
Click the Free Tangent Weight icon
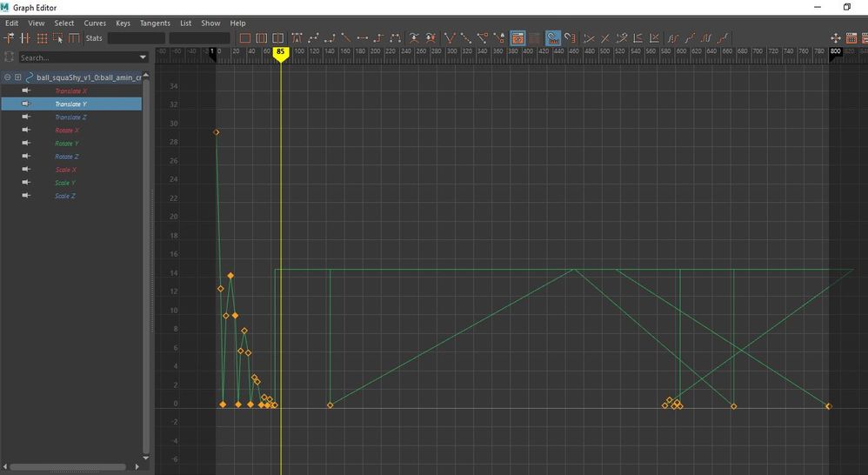tap(483, 38)
